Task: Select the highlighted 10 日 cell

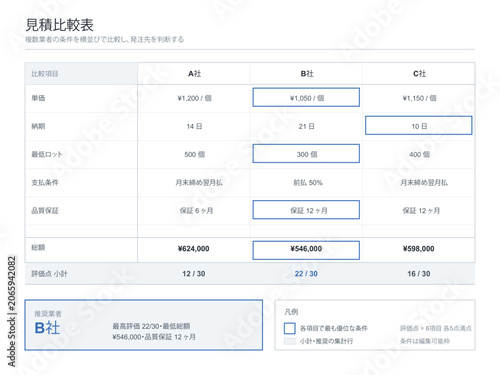Action: pyautogui.click(x=419, y=125)
